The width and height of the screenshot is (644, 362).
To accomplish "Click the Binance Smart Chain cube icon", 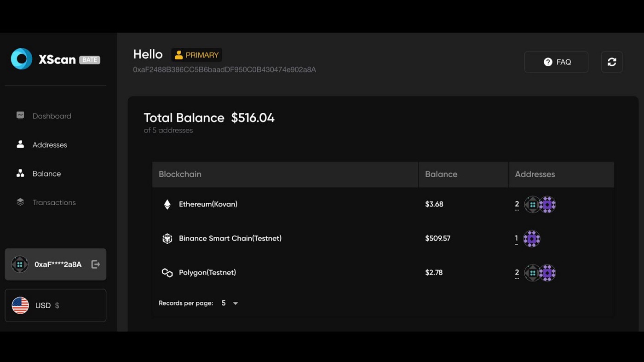I will pos(167,238).
